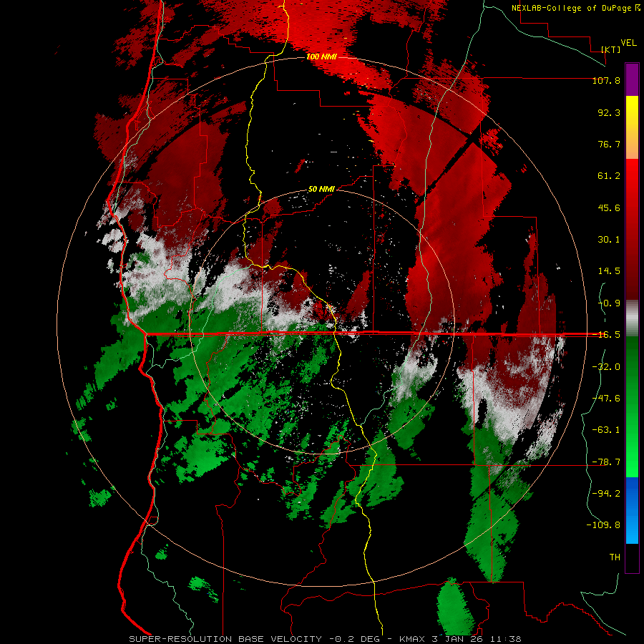The height and width of the screenshot is (644, 644).
Task: Select the -94.2 scale value
Action: (x=606, y=494)
